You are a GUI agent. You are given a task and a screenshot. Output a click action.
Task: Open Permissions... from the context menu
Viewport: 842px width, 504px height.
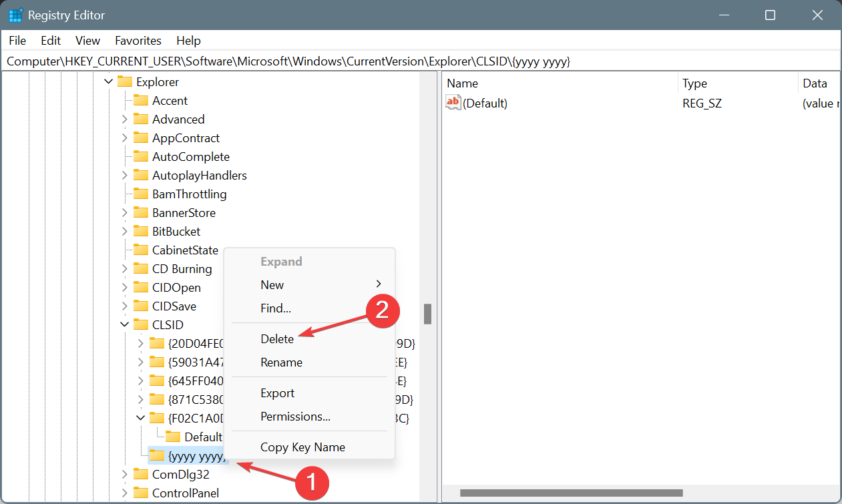(295, 417)
